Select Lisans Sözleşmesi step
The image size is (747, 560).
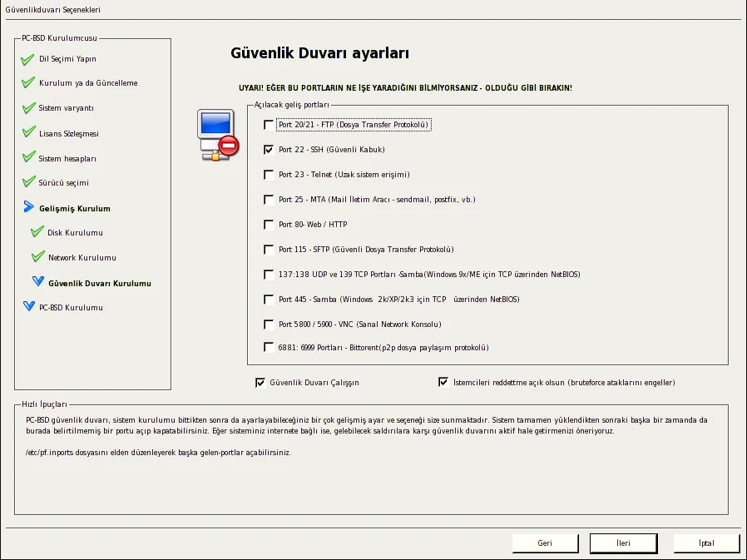coord(69,133)
